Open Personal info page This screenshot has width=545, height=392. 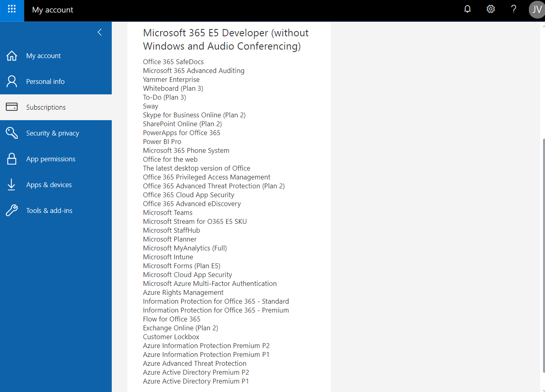pos(56,81)
